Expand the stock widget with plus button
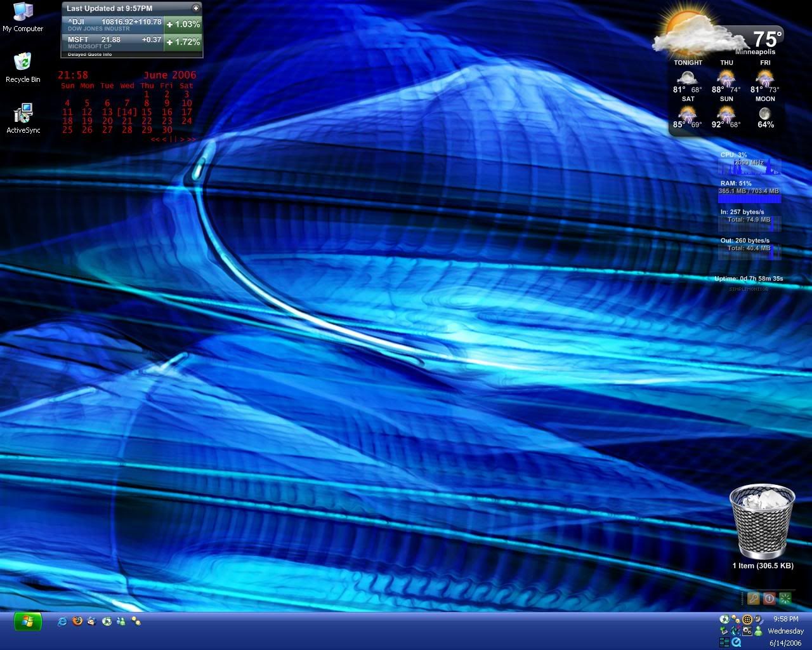This screenshot has height=650, width=812. (195, 8)
